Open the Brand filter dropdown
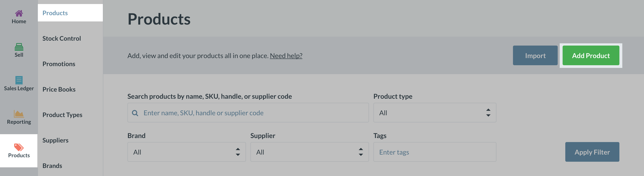The width and height of the screenshot is (644, 176). 186,152
